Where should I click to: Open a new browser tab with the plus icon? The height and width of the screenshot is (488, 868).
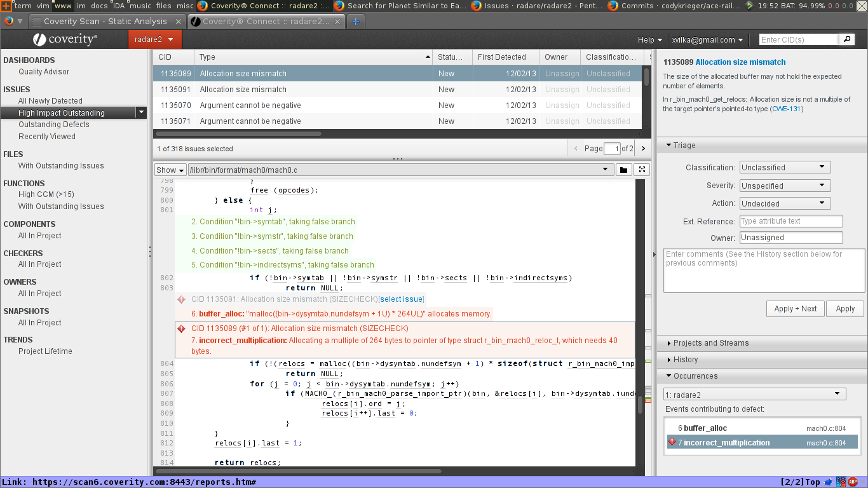[355, 20]
